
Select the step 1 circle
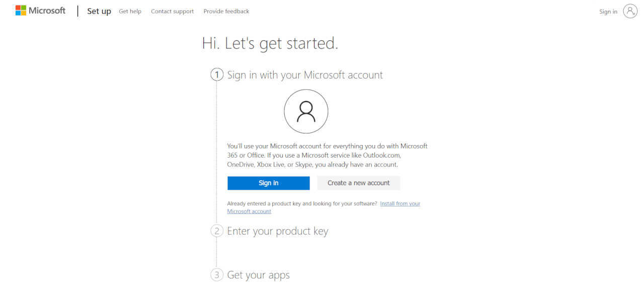(x=216, y=74)
